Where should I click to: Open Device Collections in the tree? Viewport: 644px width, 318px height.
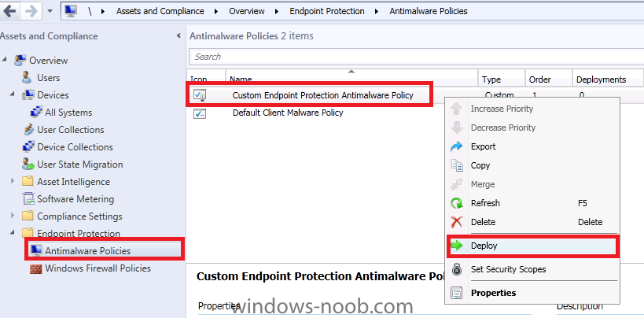tap(75, 147)
